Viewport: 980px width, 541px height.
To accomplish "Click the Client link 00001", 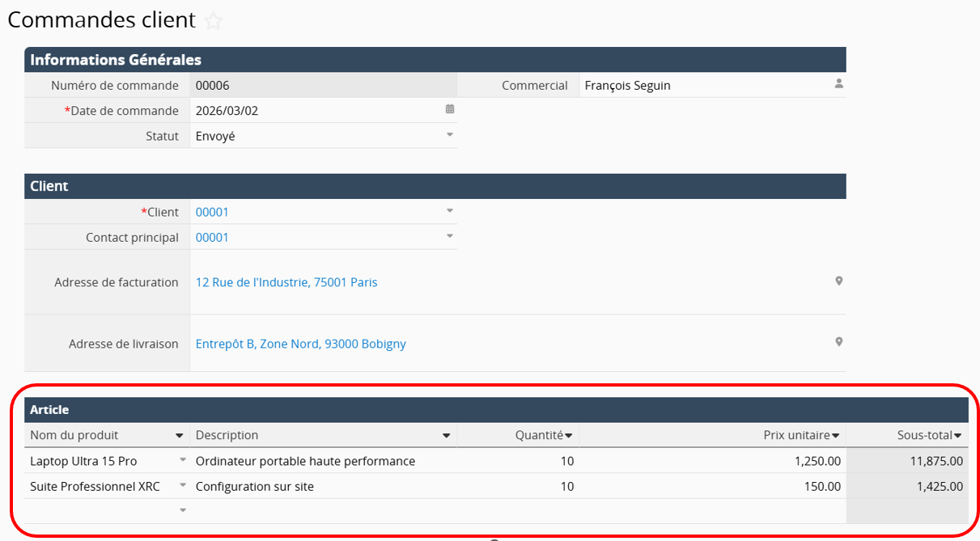I will 212,212.
